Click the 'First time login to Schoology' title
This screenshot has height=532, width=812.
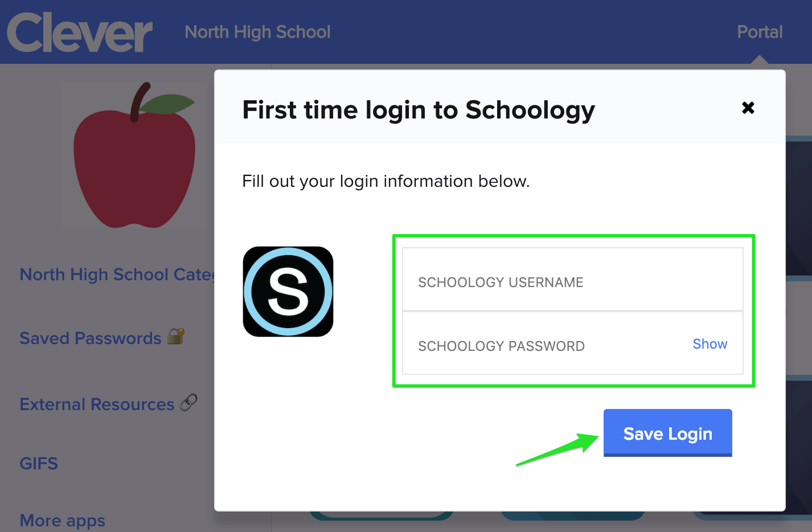pyautogui.click(x=419, y=110)
